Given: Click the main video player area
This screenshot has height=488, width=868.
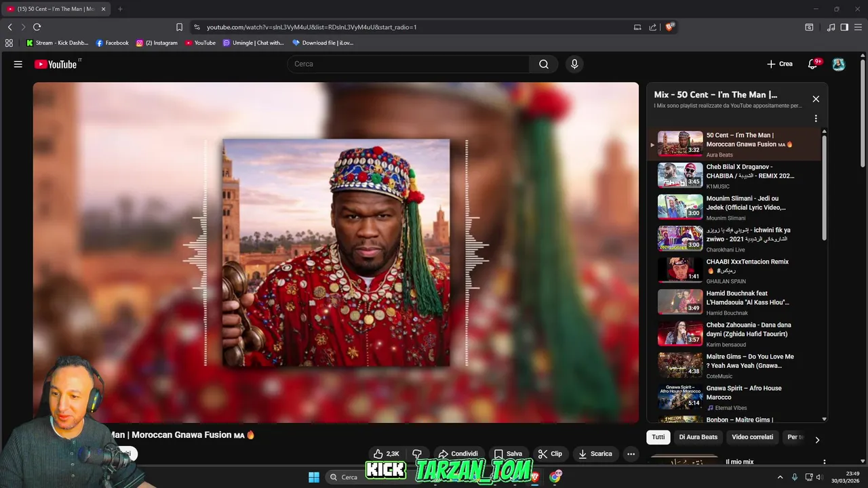Looking at the screenshot, I should point(336,253).
